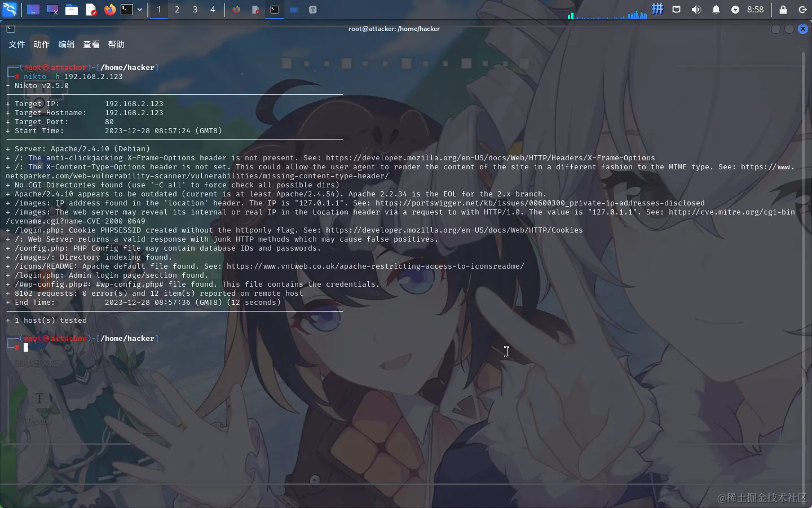Screen dimensions: 812x508
Task: Focus the Firefox window in the taskbar
Action: 236,10
